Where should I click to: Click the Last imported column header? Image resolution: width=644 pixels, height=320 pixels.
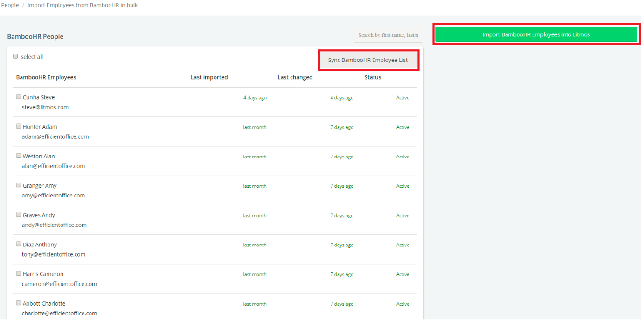[209, 77]
